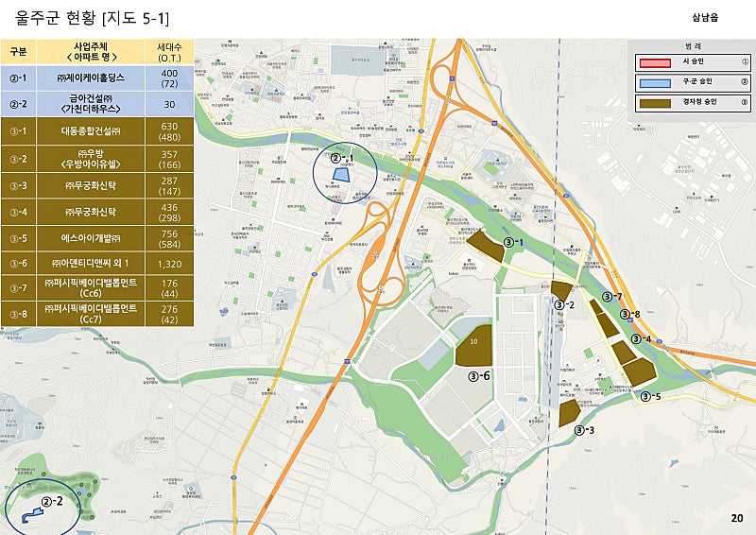Click the 세대수 (O.T.) column header

coord(170,52)
